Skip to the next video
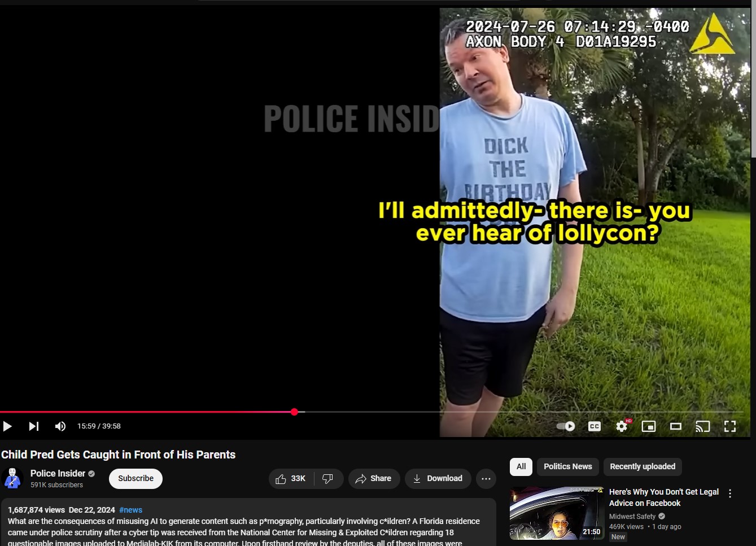Screen dimensions: 756x546 (x=34, y=426)
